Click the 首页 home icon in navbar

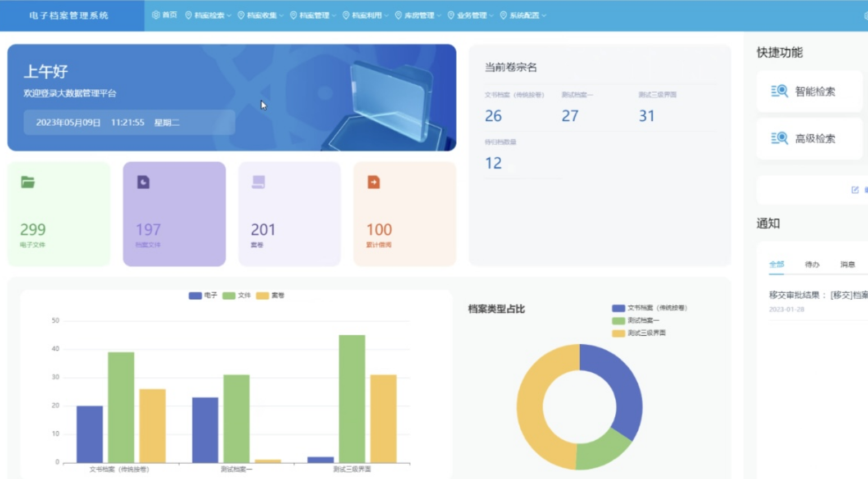pyautogui.click(x=156, y=15)
